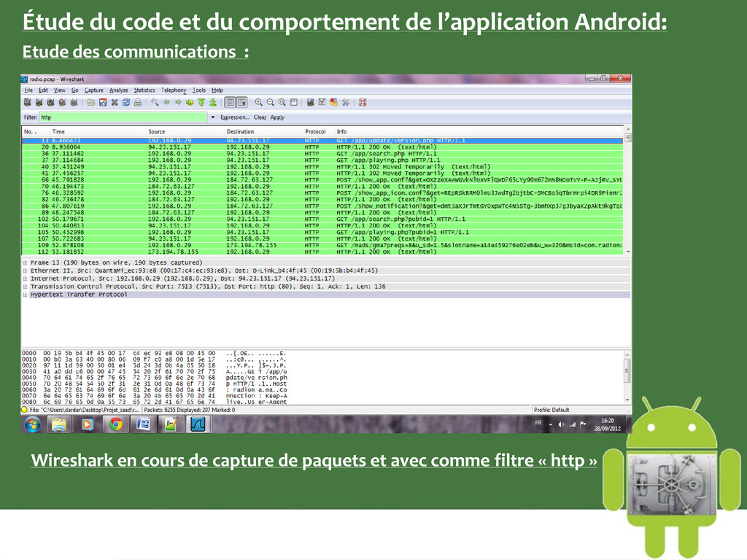Jump to first packet icon
Screen dimensions: 747x560
coord(201,102)
